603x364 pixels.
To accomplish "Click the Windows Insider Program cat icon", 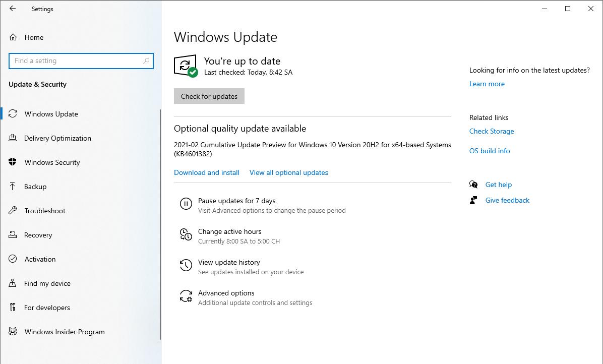I will tap(13, 331).
